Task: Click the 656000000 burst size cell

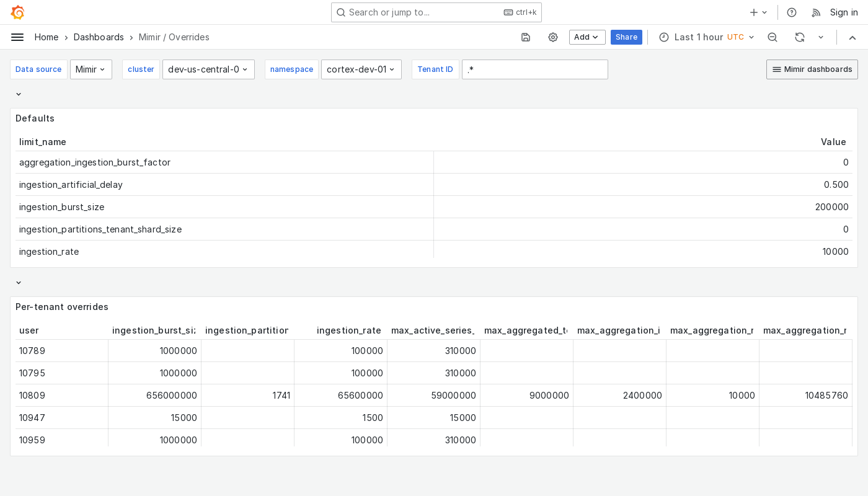Action: click(155, 396)
